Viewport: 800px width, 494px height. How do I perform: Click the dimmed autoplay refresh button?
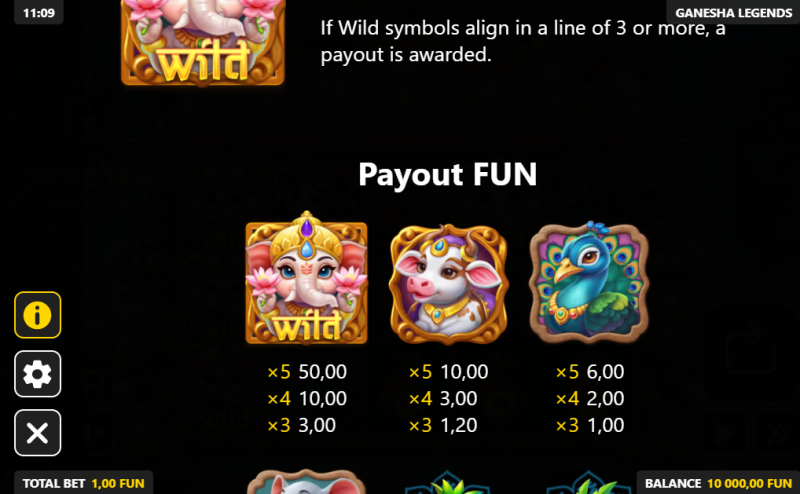(751, 352)
